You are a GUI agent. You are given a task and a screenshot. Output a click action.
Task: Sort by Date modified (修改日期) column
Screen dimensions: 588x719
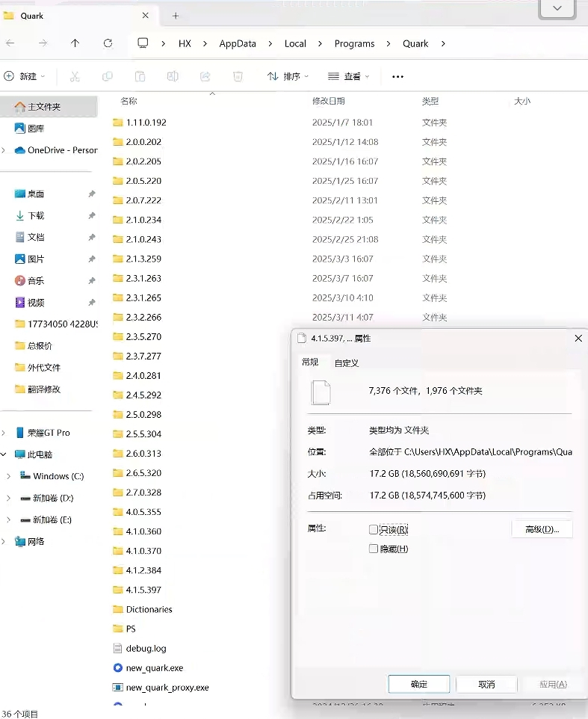click(328, 101)
